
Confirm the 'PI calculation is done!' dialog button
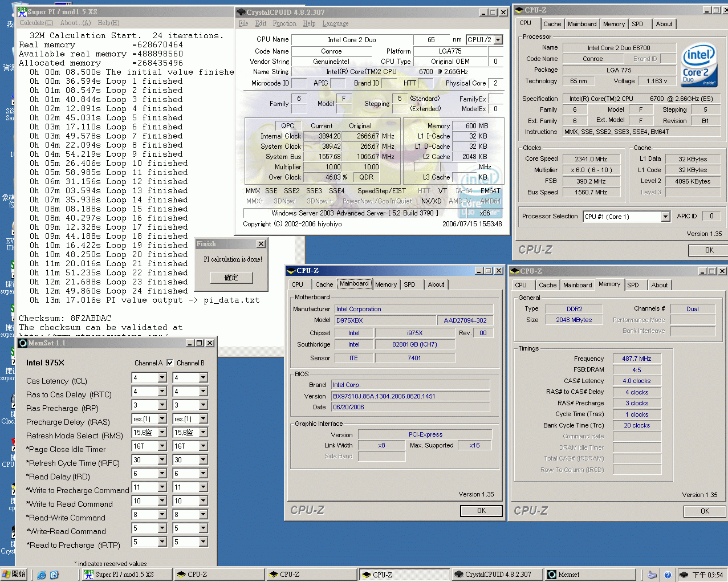231,277
